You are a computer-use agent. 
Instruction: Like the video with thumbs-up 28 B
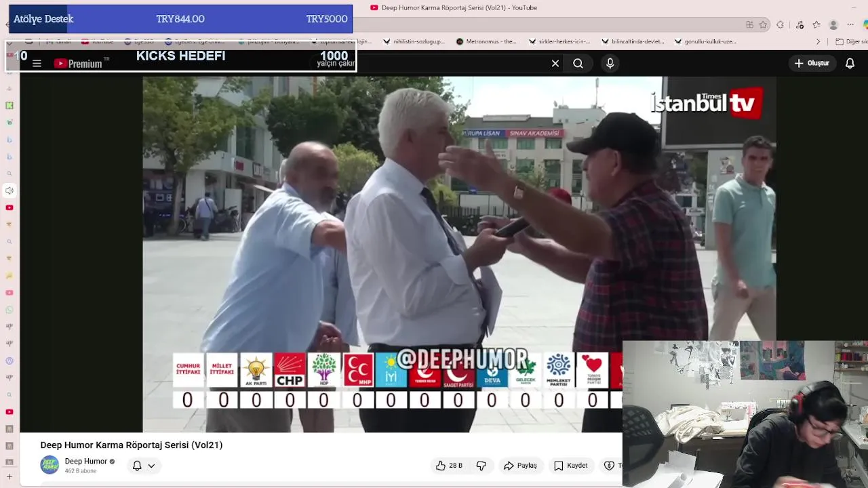(449, 466)
